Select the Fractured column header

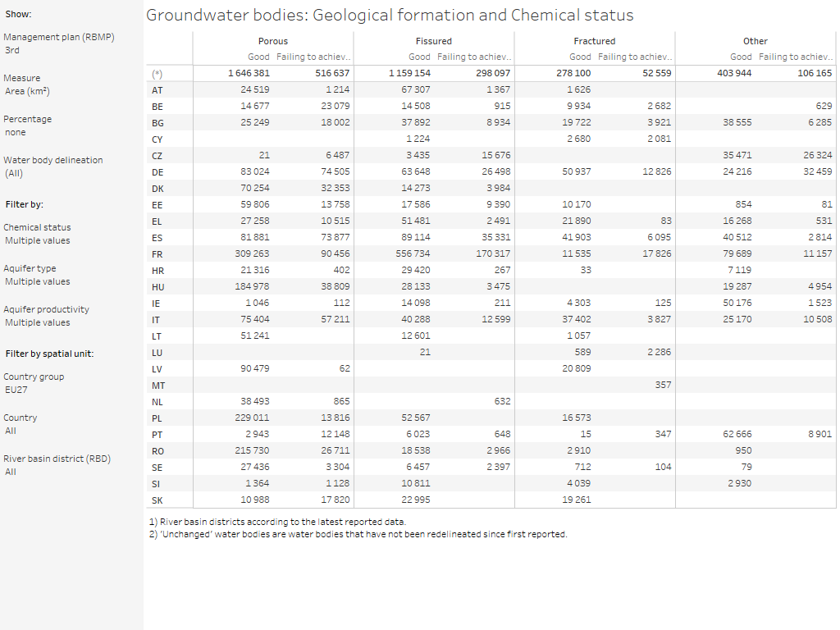pyautogui.click(x=594, y=41)
